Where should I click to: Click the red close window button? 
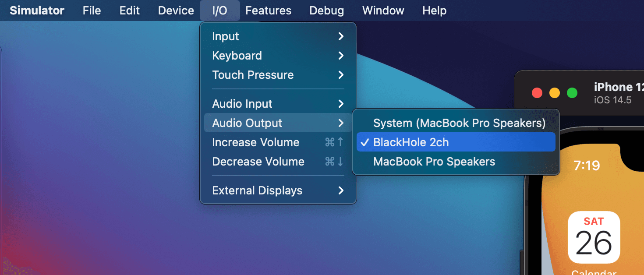[x=537, y=93]
